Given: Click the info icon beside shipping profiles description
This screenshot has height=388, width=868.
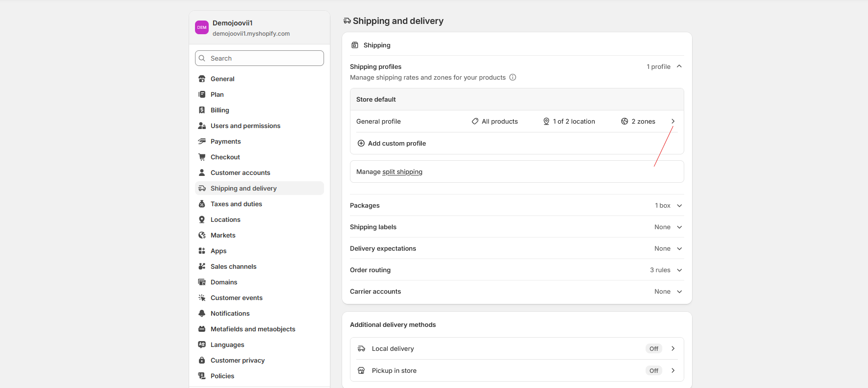Looking at the screenshot, I should 513,77.
